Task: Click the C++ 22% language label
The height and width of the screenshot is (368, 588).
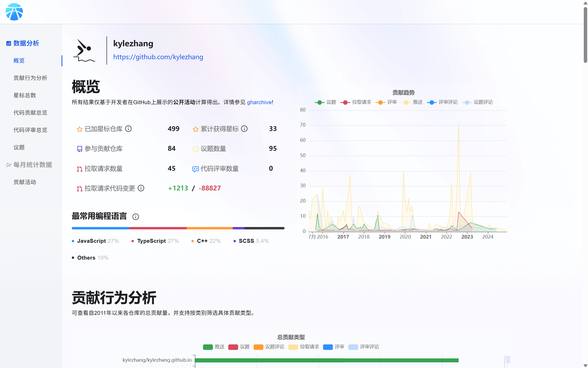Action: click(206, 241)
